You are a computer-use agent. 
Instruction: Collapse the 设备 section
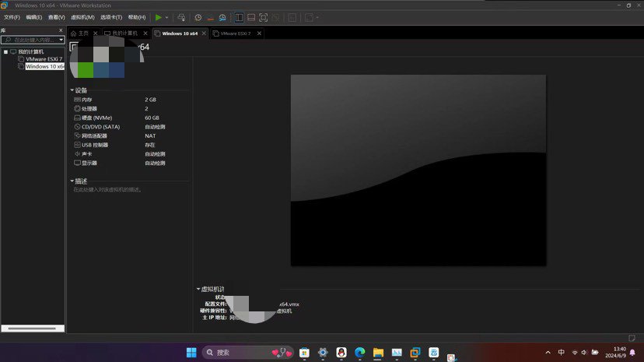click(x=72, y=90)
